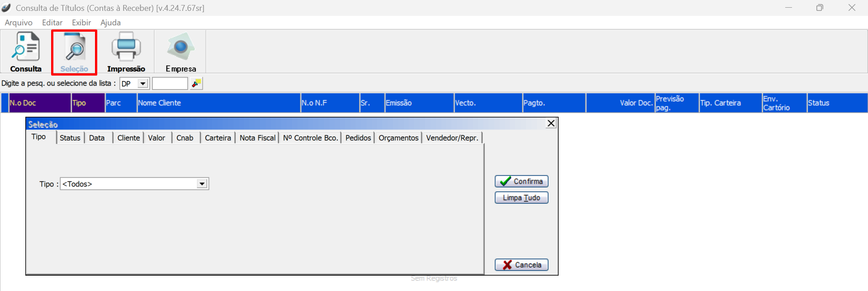Click the Limpa Tudo button
The height and width of the screenshot is (291, 868).
pos(521,198)
